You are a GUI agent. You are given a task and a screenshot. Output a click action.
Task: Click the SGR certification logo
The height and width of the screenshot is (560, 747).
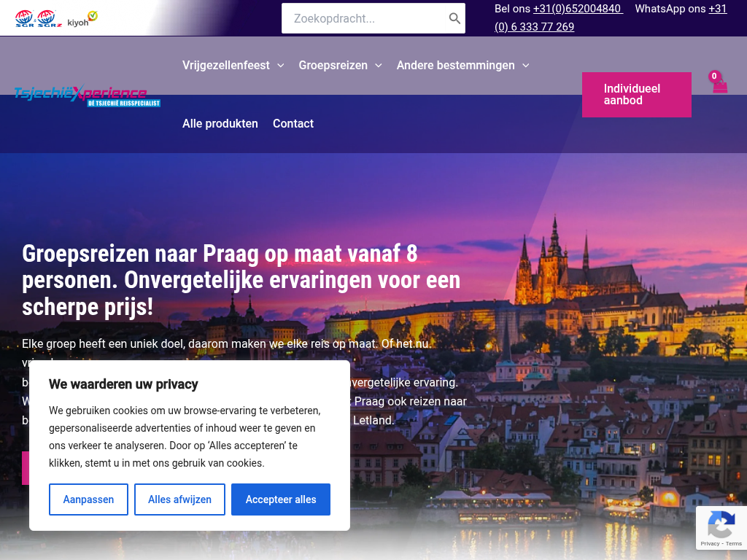25,18
